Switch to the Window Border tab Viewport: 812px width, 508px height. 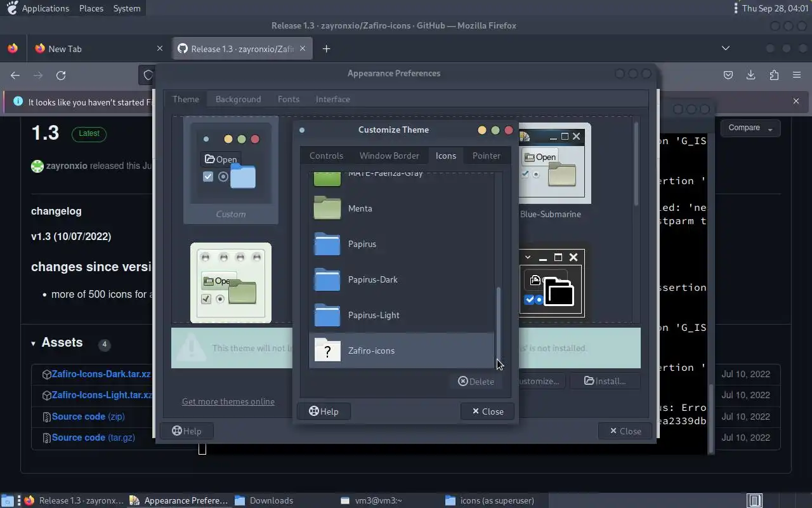tap(390, 156)
